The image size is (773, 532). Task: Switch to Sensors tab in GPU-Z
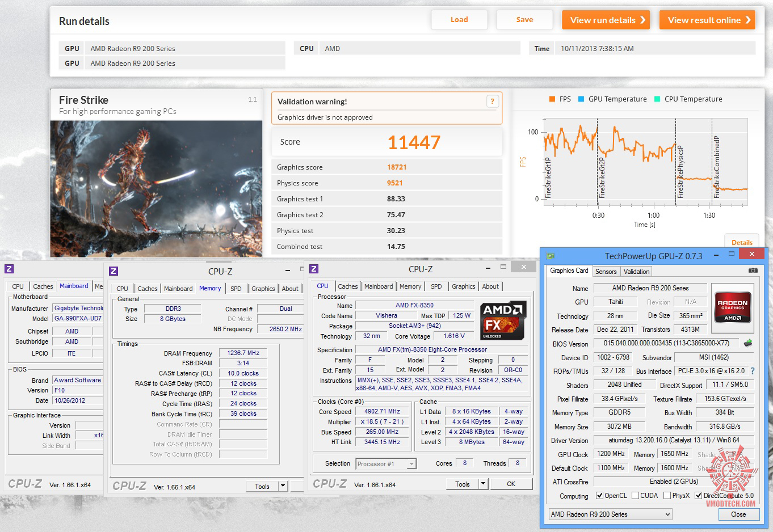(606, 272)
